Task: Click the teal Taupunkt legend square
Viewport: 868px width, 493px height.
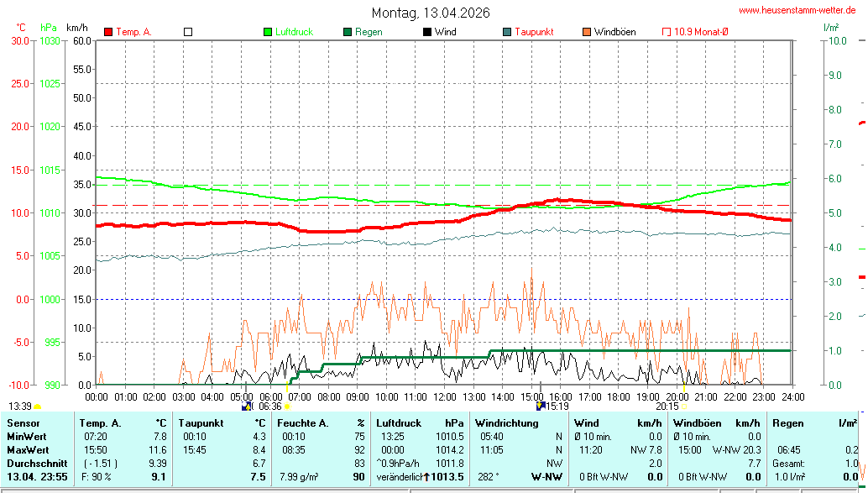Action: [507, 32]
